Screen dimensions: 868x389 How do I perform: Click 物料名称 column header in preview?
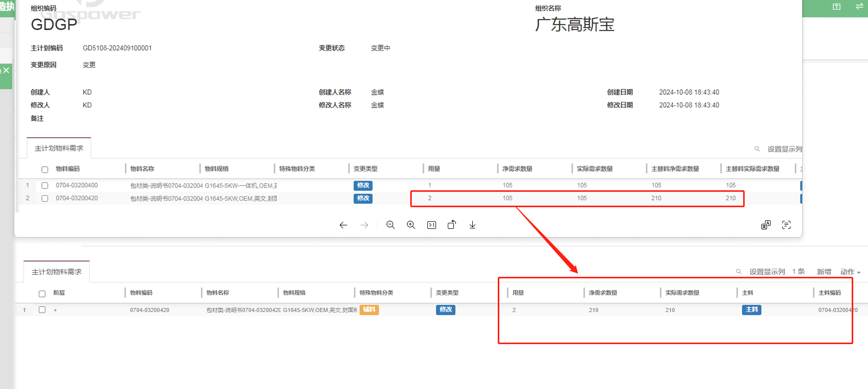(x=142, y=169)
